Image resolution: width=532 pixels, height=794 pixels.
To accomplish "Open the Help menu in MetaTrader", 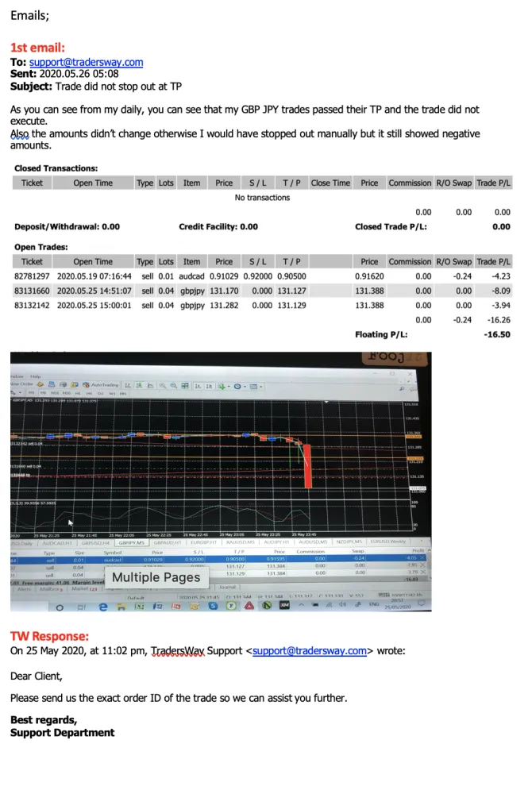I will [x=35, y=376].
